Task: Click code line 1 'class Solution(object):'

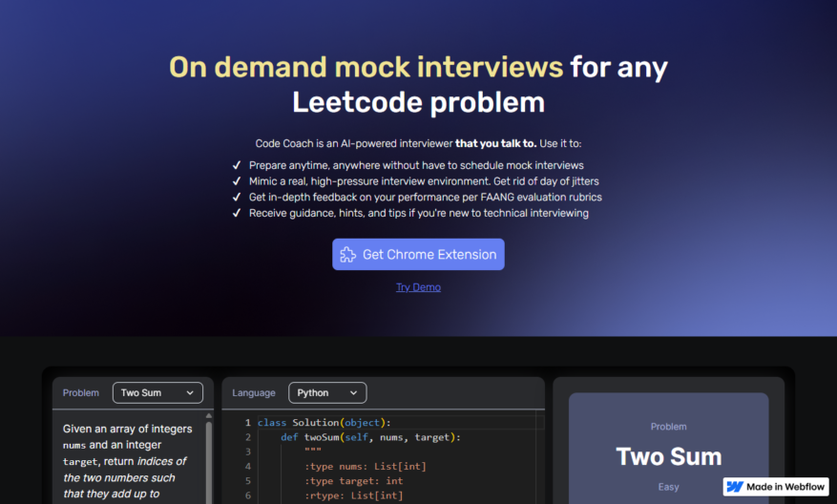Action: click(324, 422)
